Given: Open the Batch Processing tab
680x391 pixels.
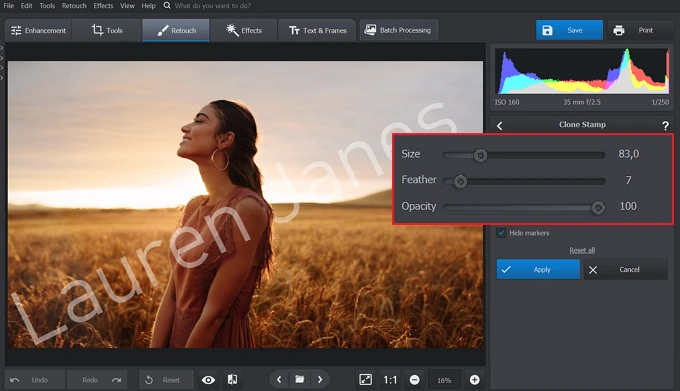Looking at the screenshot, I should tap(398, 30).
